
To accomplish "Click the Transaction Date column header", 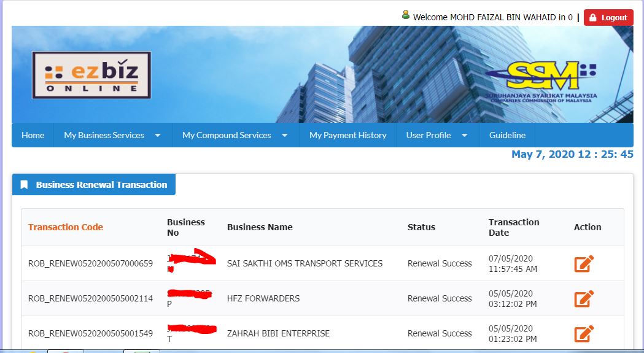I will tap(513, 227).
